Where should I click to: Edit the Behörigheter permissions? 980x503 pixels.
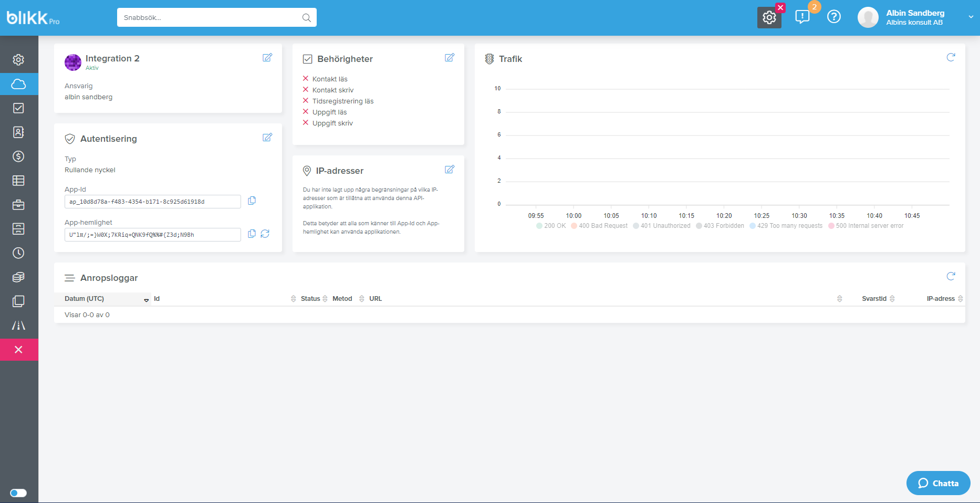(450, 58)
